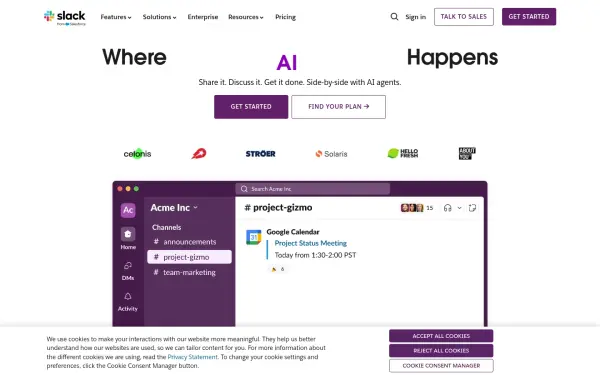
Task: Click the Google Calendar sender name
Action: click(x=293, y=232)
